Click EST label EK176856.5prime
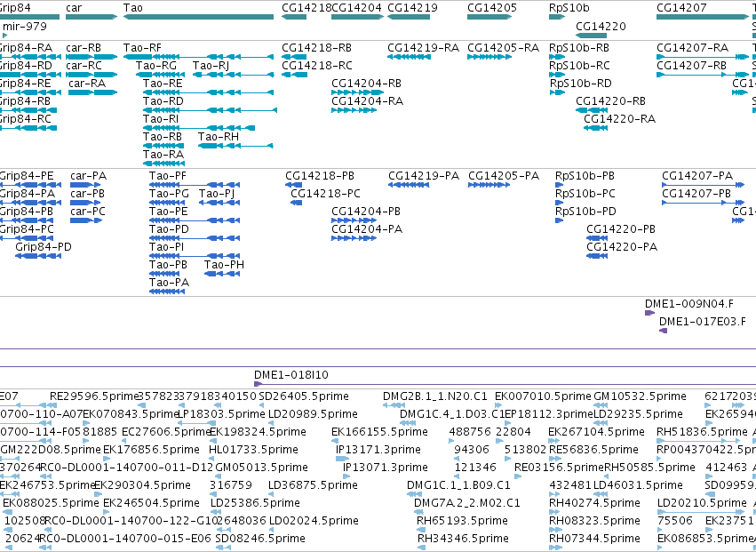 (151, 449)
